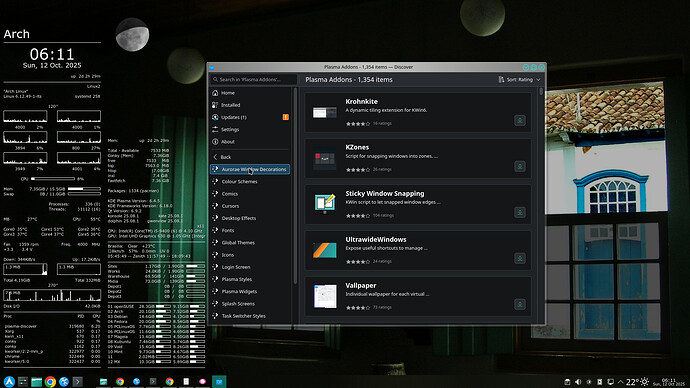The width and height of the screenshot is (690, 388).
Task: Open the Sort: Rating dropdown
Action: [x=519, y=80]
